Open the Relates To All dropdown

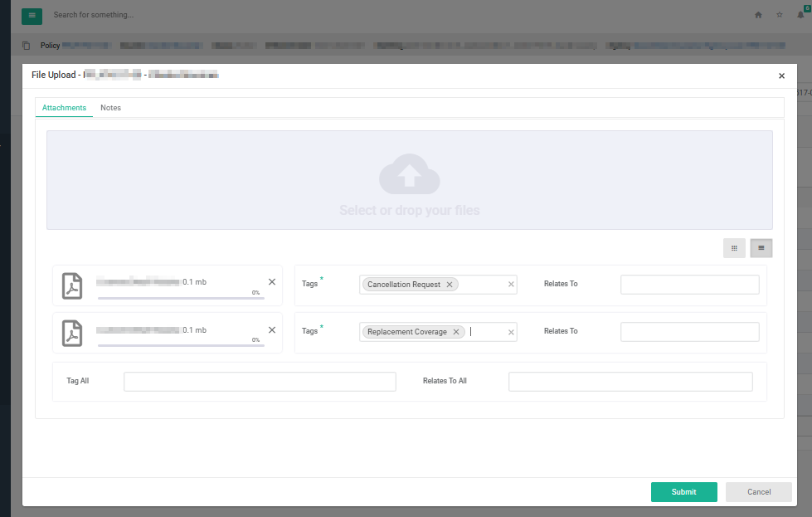(630, 382)
